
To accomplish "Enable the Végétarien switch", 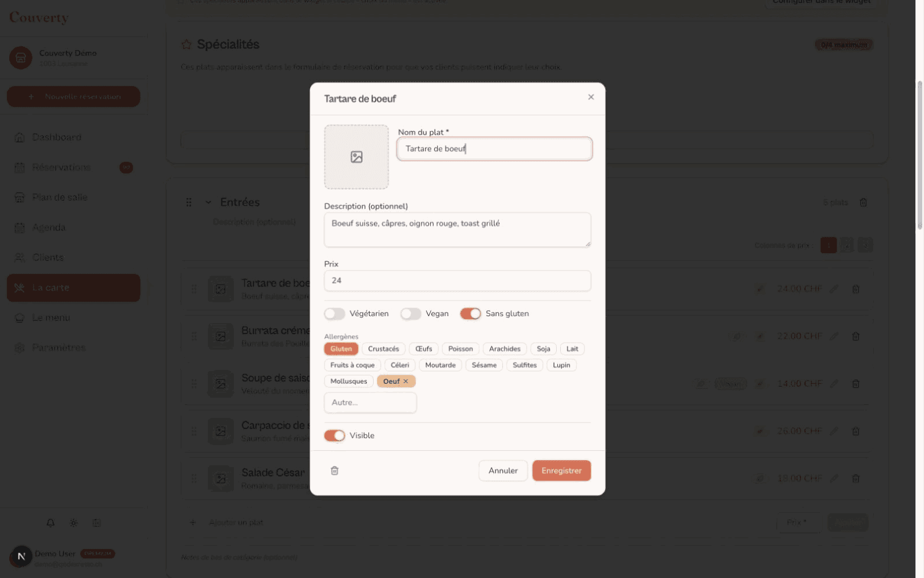I will pyautogui.click(x=334, y=314).
